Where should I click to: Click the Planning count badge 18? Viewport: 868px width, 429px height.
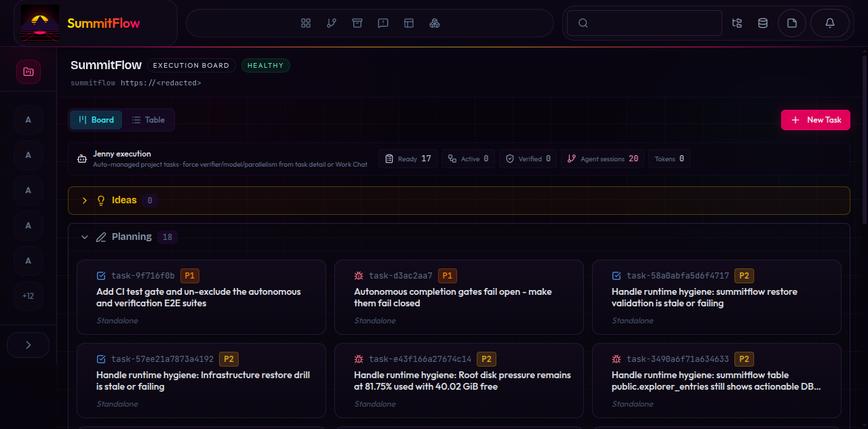[x=167, y=237]
